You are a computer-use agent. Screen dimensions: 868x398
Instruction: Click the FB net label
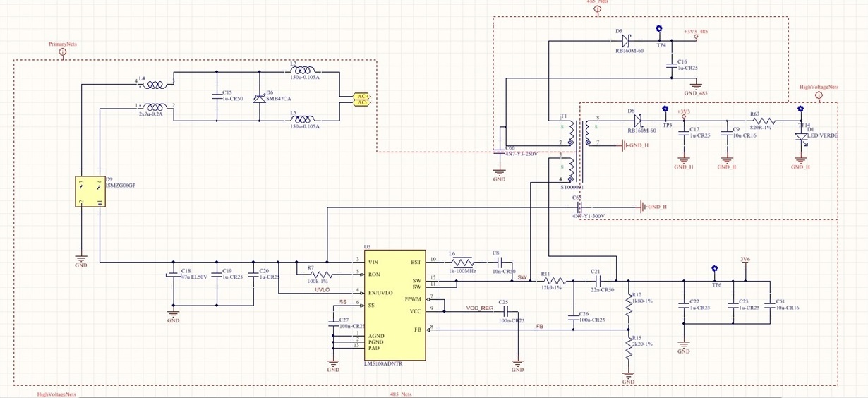tap(540, 326)
